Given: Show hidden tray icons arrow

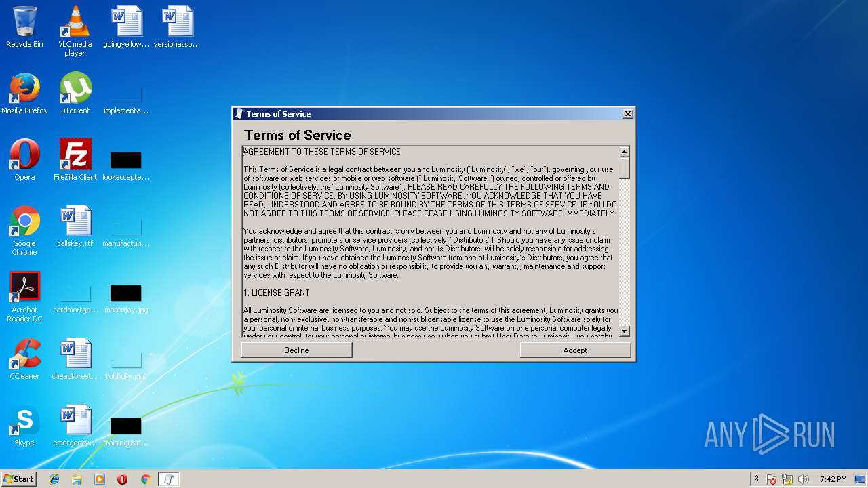Looking at the screenshot, I should pyautogui.click(x=756, y=479).
